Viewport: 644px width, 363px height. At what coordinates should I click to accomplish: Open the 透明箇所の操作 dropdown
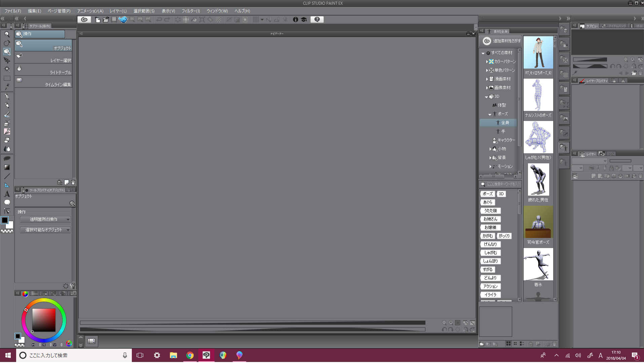45,219
